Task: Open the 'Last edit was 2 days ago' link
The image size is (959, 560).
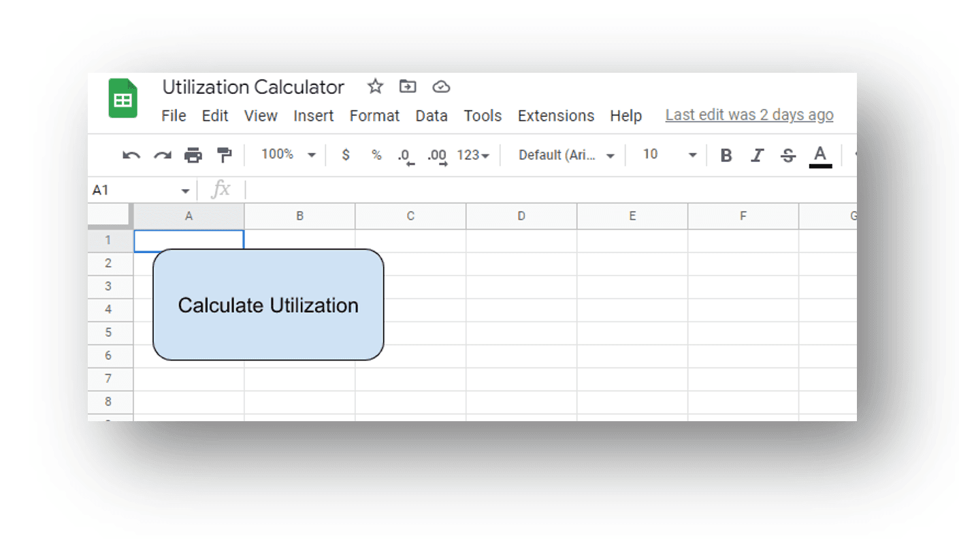Action: tap(749, 115)
